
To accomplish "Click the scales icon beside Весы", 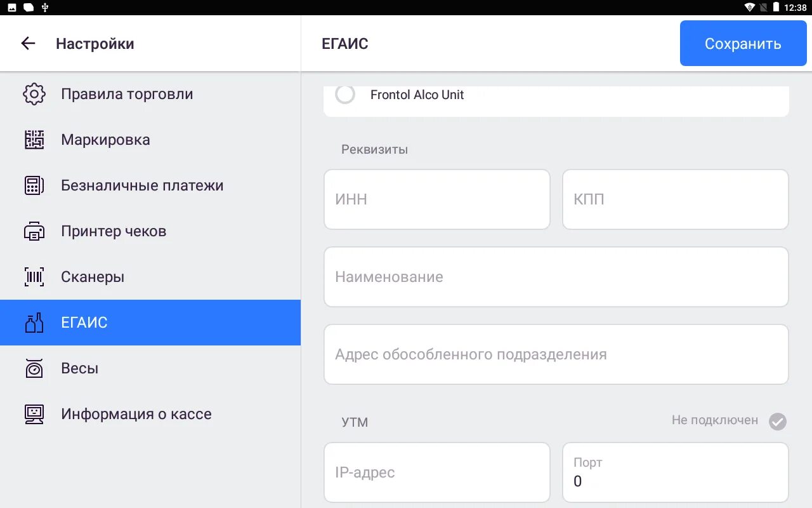I will [x=34, y=368].
